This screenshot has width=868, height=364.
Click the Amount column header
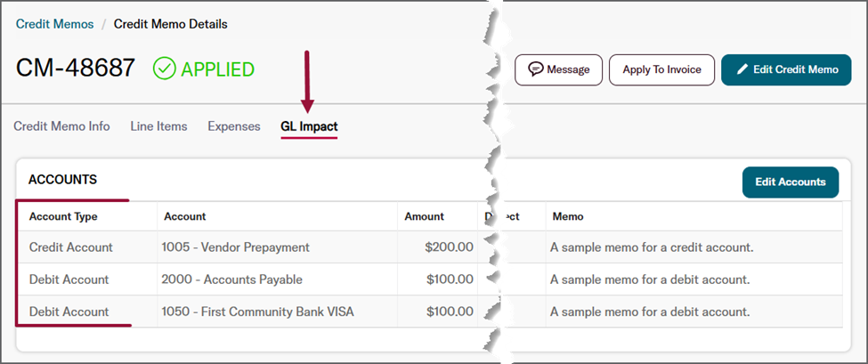click(x=424, y=216)
